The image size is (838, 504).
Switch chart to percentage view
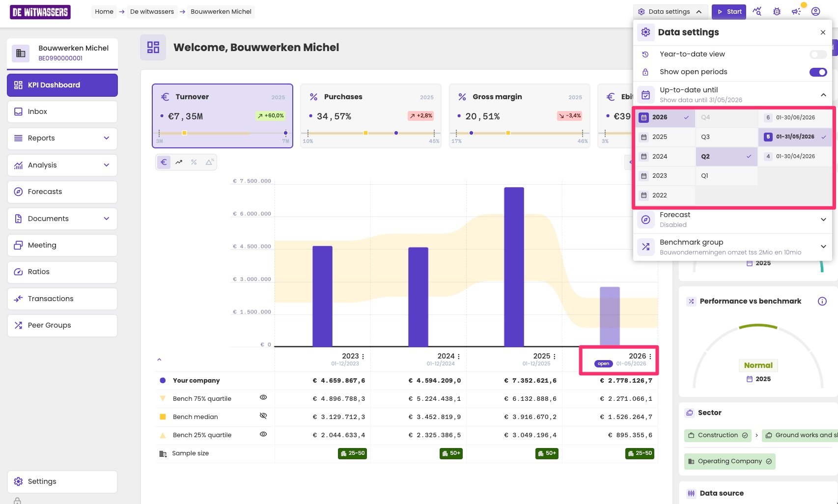click(194, 162)
